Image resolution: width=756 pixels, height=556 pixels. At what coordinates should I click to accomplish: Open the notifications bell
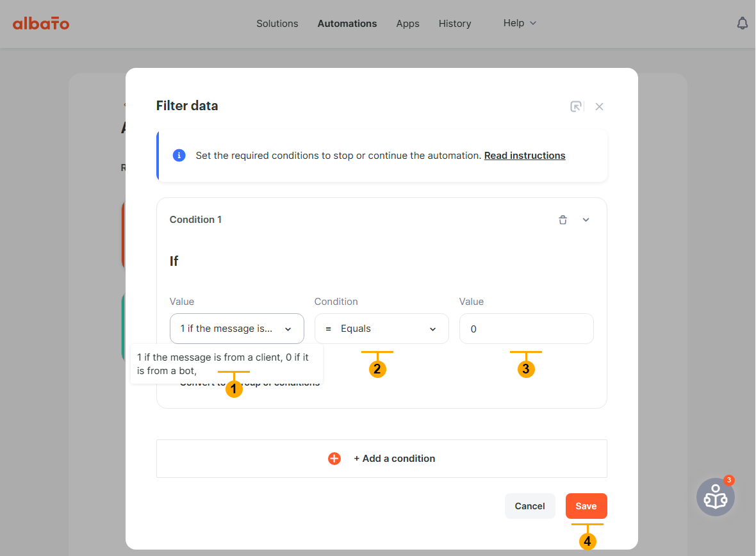[x=742, y=24]
